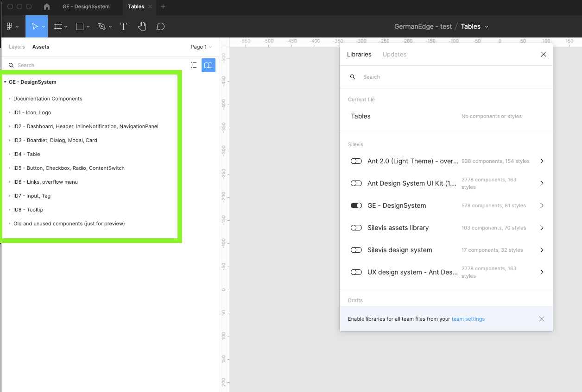Viewport: 582px width, 392px height.
Task: Select the Pen tool
Action: 102,27
